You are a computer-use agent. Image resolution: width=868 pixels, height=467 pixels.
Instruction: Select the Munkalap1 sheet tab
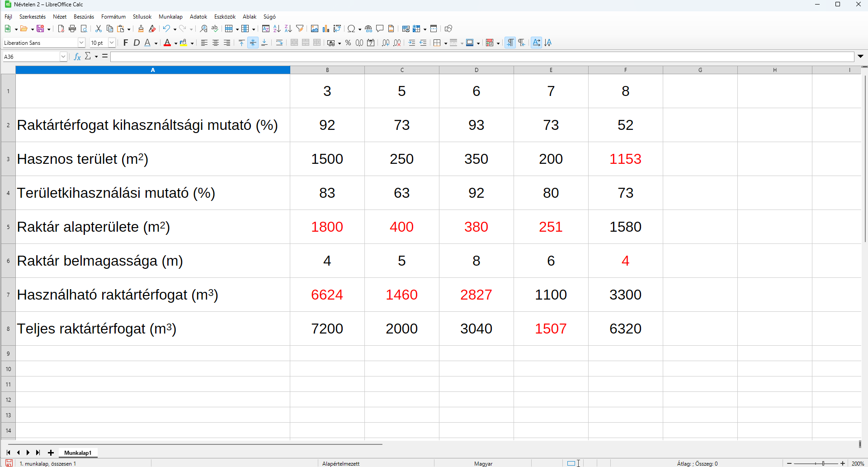78,453
